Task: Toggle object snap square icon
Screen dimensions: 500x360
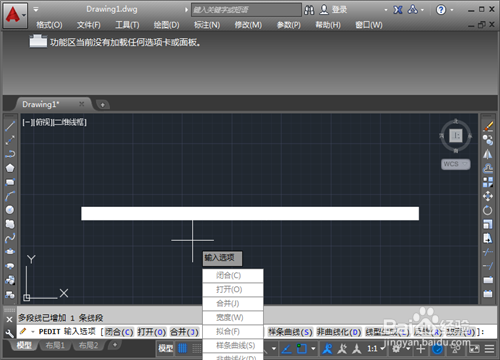Action: pos(302,349)
